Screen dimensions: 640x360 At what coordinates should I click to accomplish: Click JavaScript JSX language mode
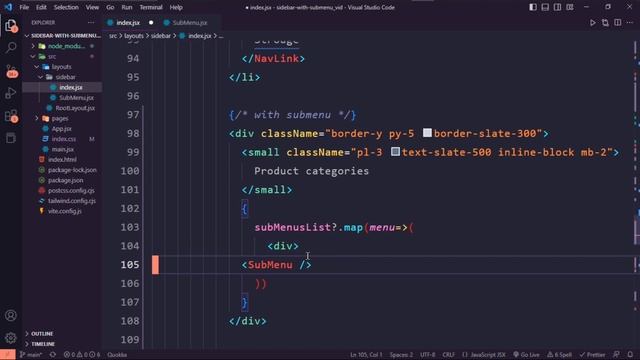click(x=484, y=355)
